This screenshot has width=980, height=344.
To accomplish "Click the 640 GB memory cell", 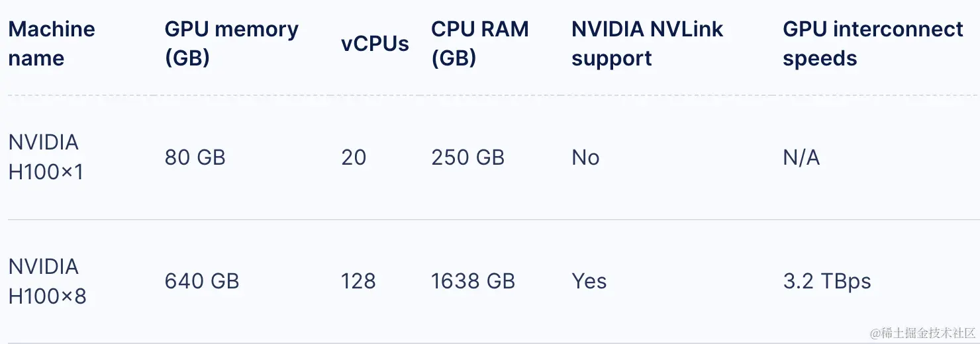I will coord(201,281).
